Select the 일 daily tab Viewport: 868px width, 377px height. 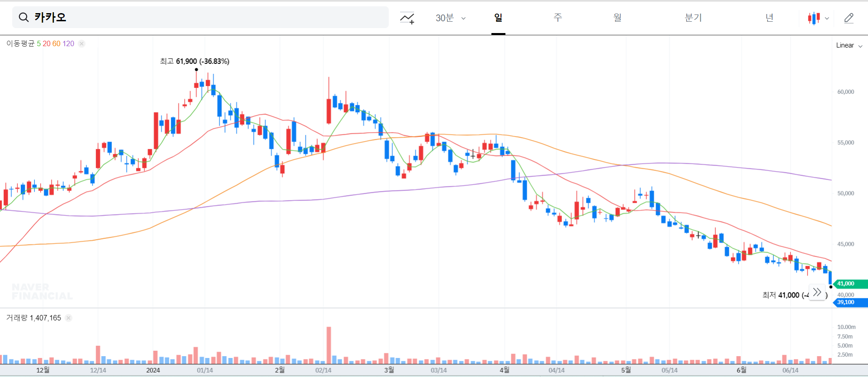pos(498,18)
